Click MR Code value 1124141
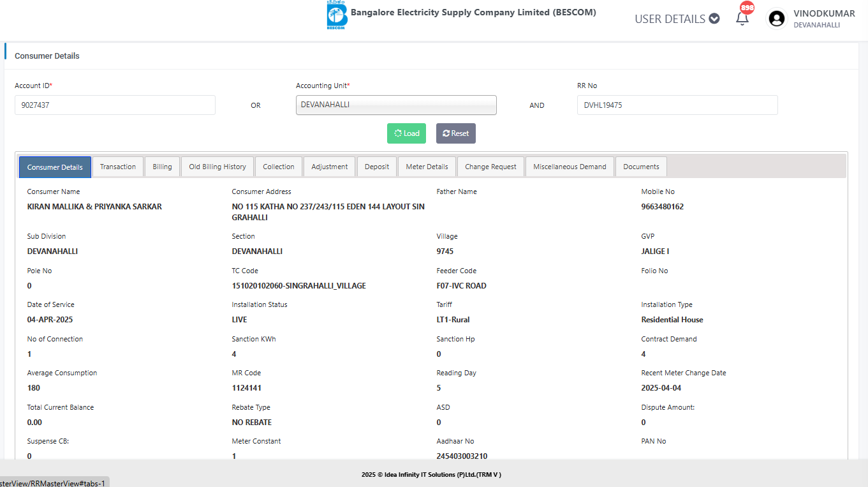The image size is (868, 487). [247, 388]
